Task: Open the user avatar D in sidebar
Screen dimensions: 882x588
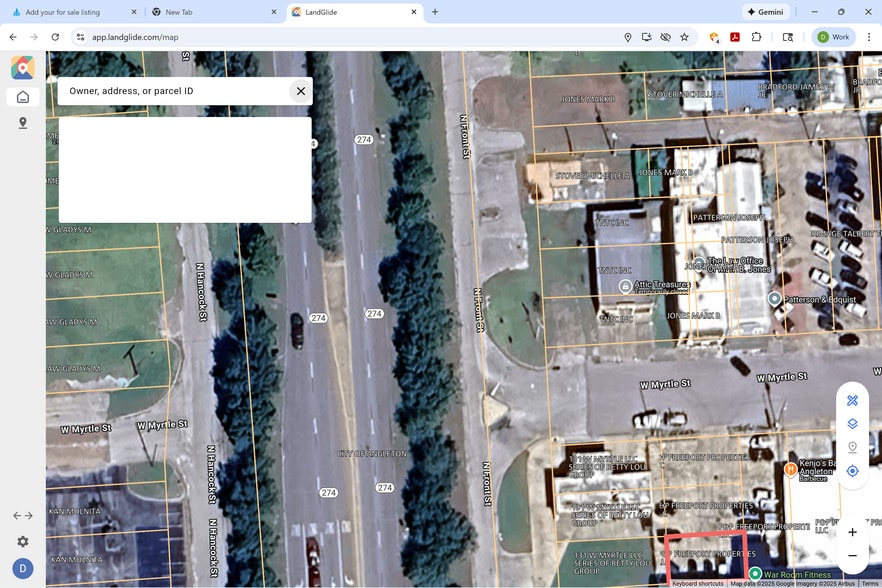Action: [23, 569]
